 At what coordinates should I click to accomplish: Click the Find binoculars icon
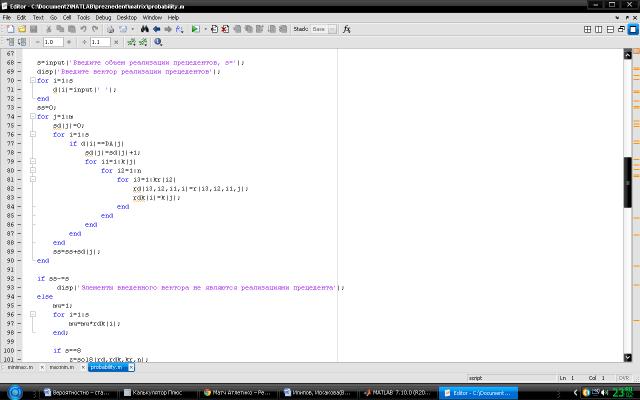[x=144, y=30]
